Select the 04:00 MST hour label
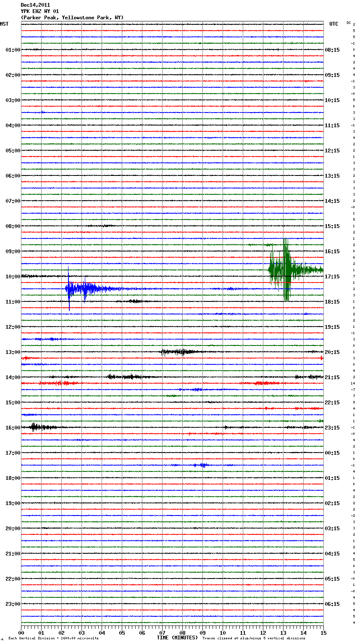Image resolution: width=357 pixels, height=644 pixels. 13,126
